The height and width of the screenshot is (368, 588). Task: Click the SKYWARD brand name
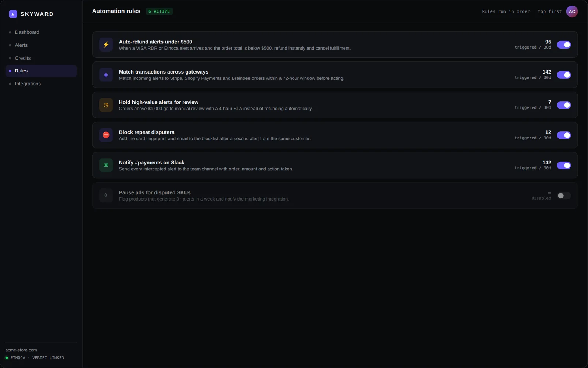click(x=37, y=14)
